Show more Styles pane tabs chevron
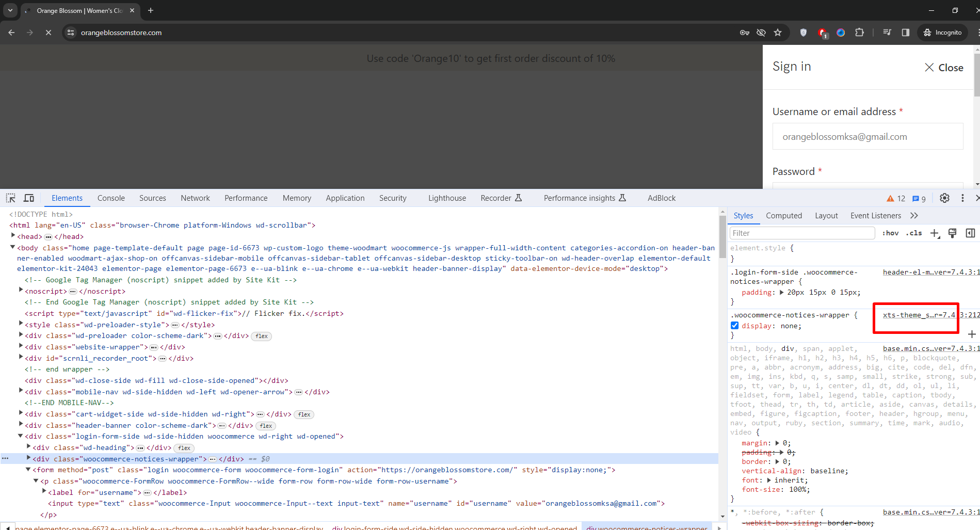Screen dimensions: 980x530 click(x=914, y=216)
